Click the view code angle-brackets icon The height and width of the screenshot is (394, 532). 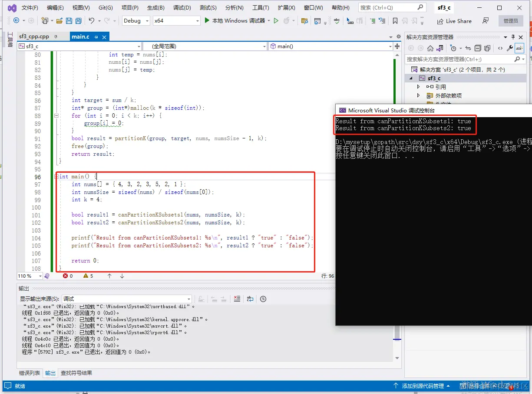pos(500,48)
